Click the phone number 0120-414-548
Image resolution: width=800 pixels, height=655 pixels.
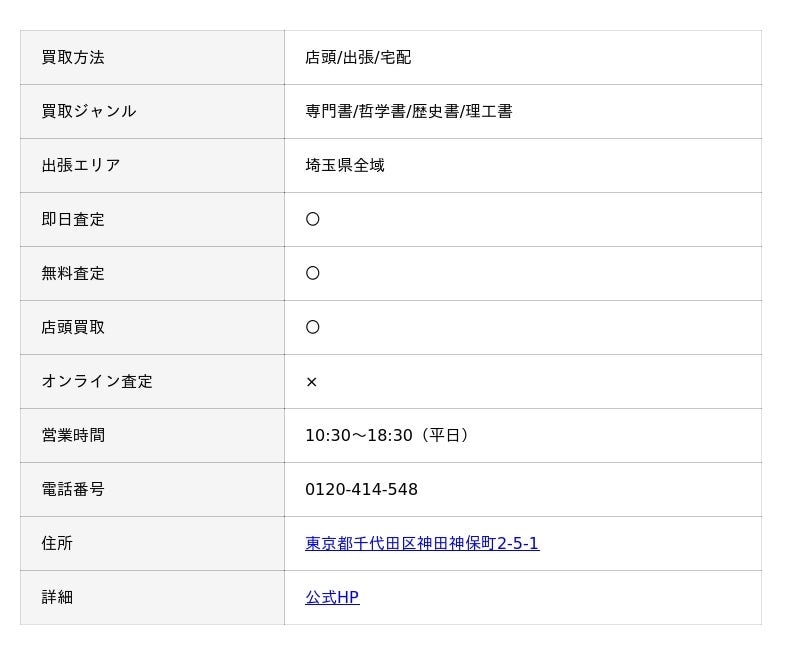[361, 490]
